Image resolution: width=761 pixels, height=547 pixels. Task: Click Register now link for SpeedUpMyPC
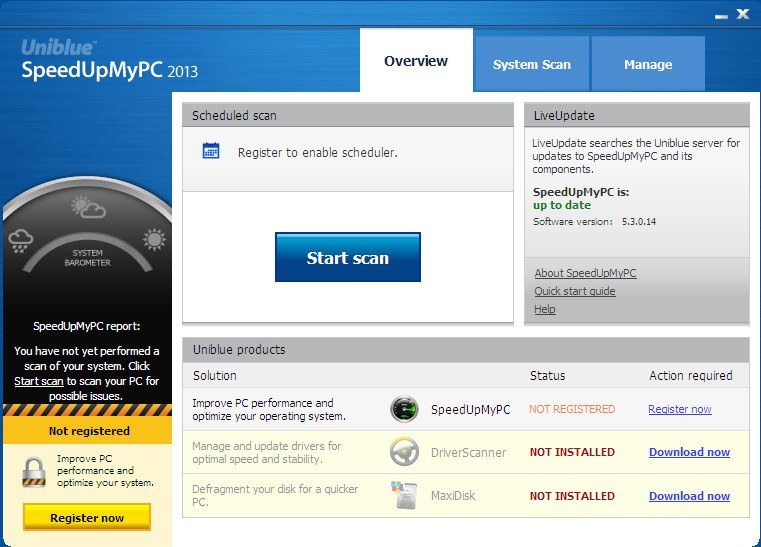pos(679,409)
